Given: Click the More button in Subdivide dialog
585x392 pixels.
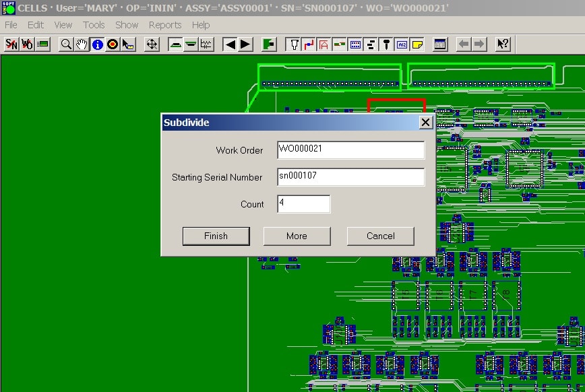Looking at the screenshot, I should coord(297,236).
